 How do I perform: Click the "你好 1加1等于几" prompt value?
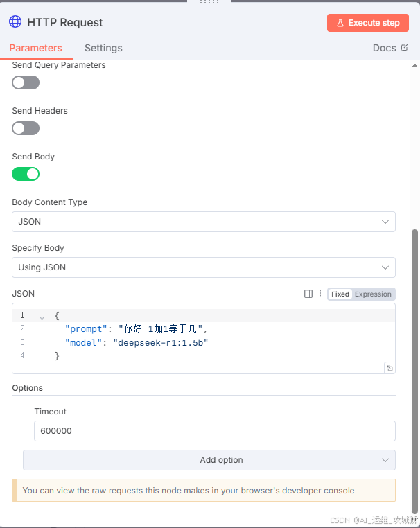click(x=161, y=328)
